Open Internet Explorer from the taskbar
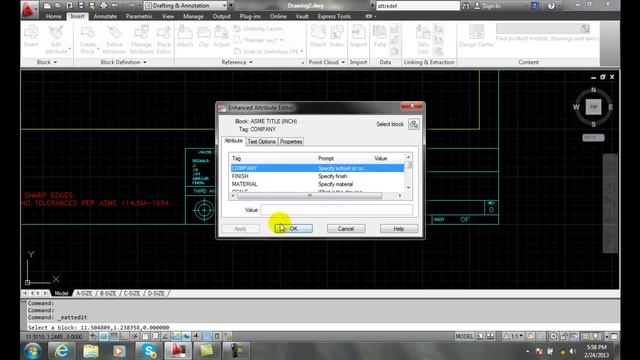 tap(61, 351)
